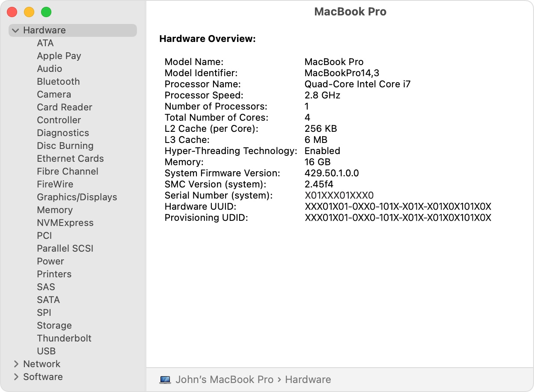The height and width of the screenshot is (392, 534).
Task: Choose Storage in the hardware list
Action: pyautogui.click(x=54, y=326)
